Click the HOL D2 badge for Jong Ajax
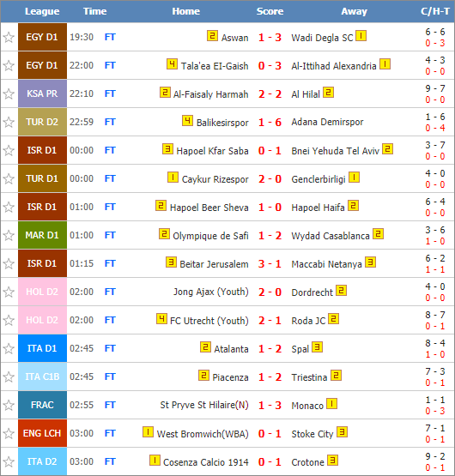 pos(42,292)
